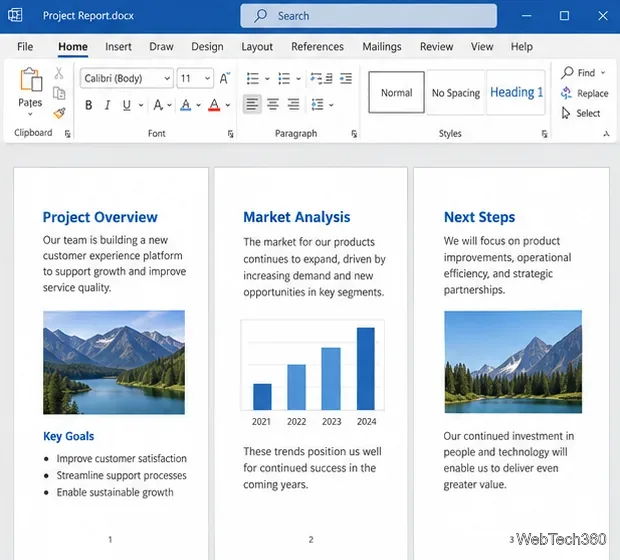
Task: Click the grow font size icon
Action: pos(225,78)
